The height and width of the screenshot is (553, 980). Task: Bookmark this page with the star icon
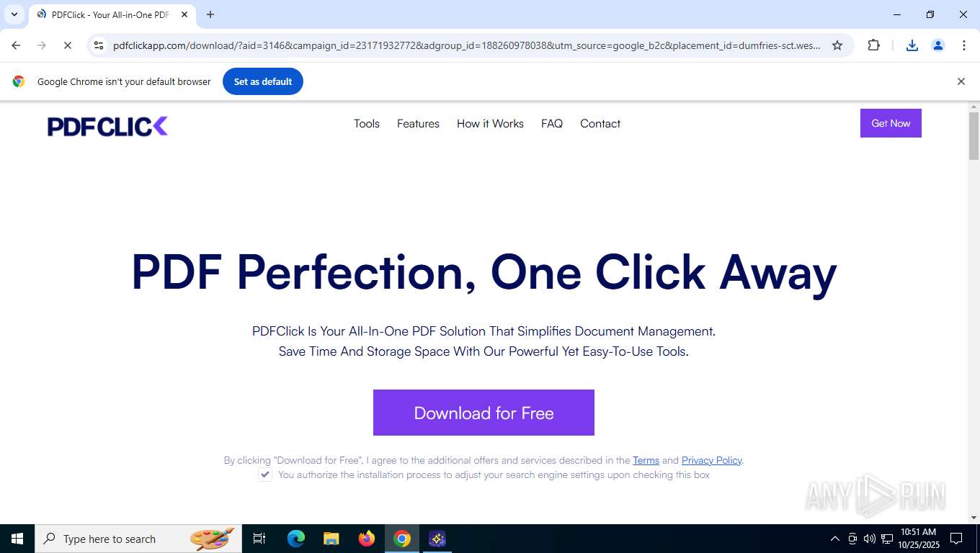pos(837,45)
